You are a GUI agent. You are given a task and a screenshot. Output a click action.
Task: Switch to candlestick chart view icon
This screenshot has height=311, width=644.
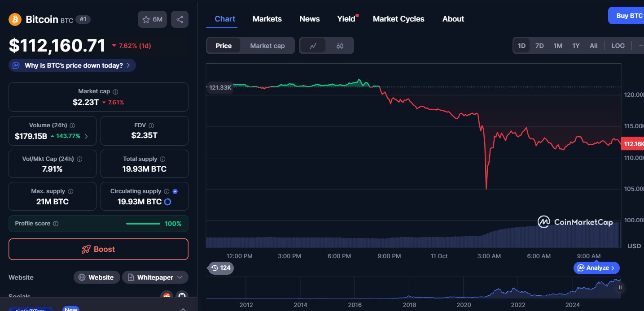pos(340,46)
